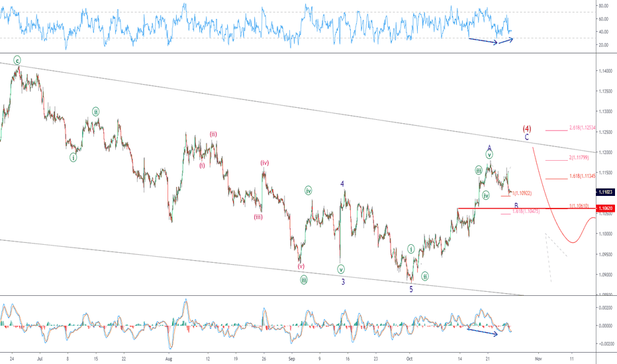617x364 pixels.
Task: Click the Nov date on the time axis
Action: click(x=538, y=359)
